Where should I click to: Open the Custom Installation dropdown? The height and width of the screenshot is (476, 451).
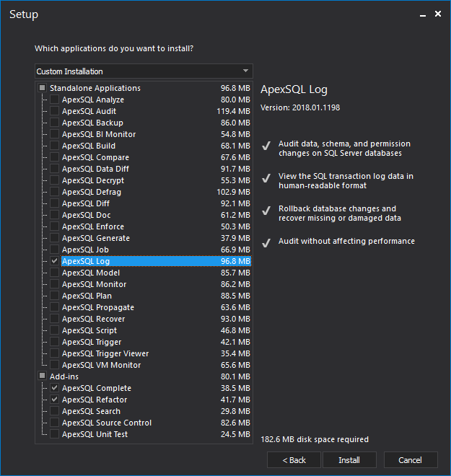click(144, 71)
